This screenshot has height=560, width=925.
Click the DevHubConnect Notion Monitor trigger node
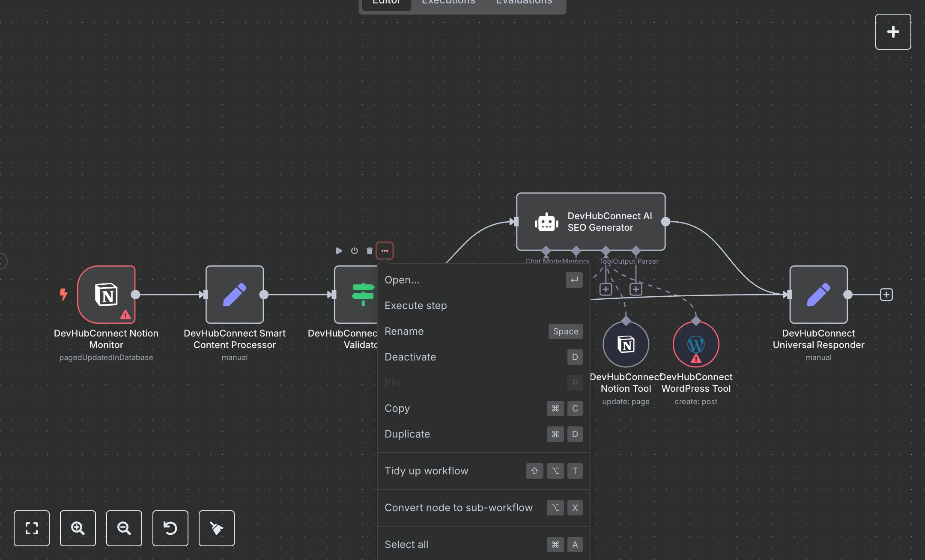pos(106,294)
